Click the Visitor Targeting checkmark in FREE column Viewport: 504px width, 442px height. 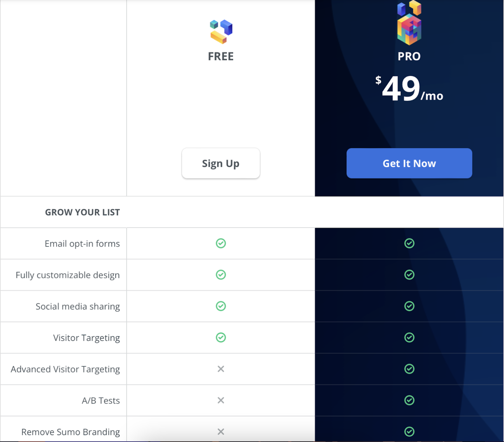pos(221,337)
